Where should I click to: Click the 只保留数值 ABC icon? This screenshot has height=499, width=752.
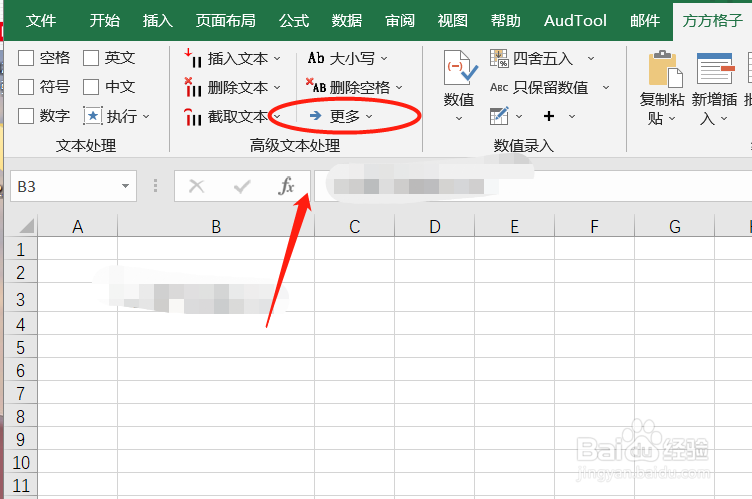pos(499,87)
